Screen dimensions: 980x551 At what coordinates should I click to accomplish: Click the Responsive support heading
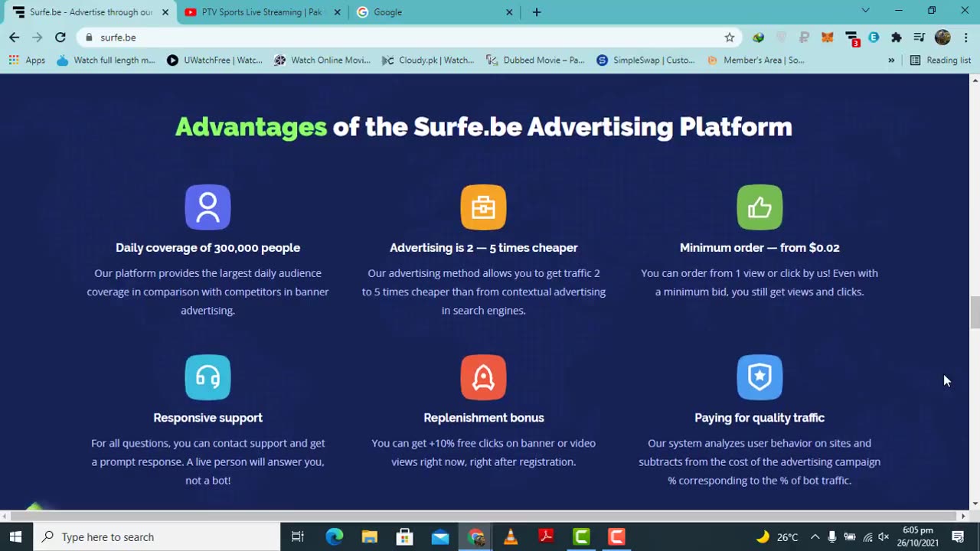207,417
